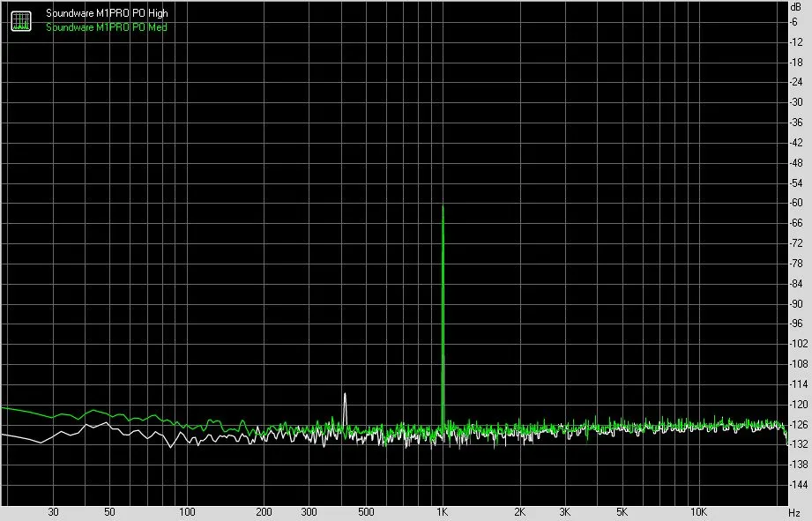Click the '-120' dB axis label
This screenshot has height=521, width=812.
tap(798, 405)
